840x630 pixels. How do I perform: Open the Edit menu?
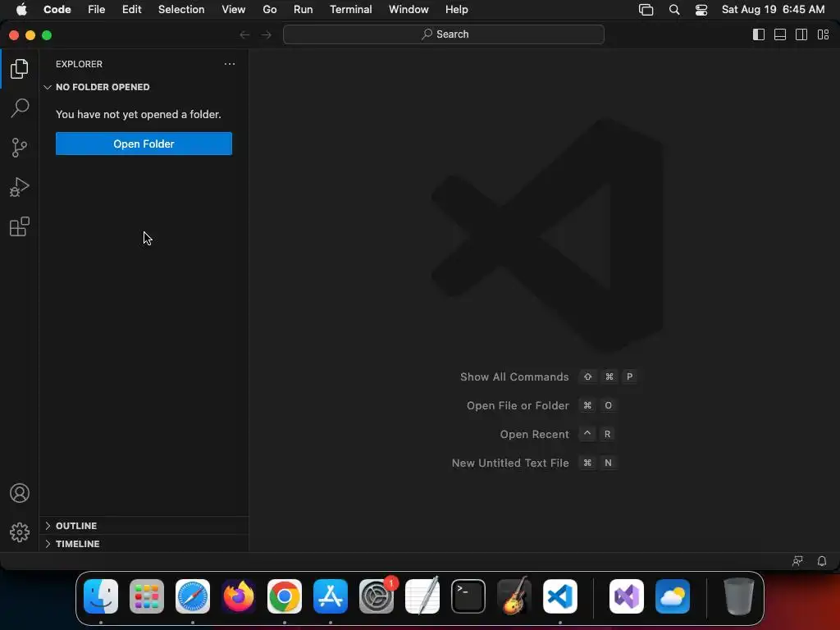(x=132, y=10)
